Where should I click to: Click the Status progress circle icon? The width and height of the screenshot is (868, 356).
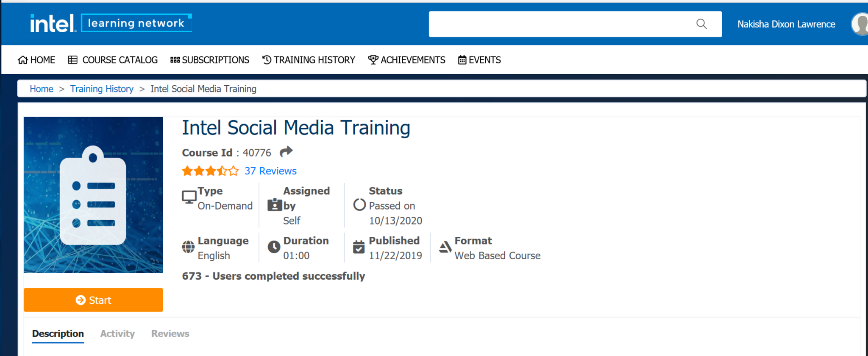[x=359, y=205]
